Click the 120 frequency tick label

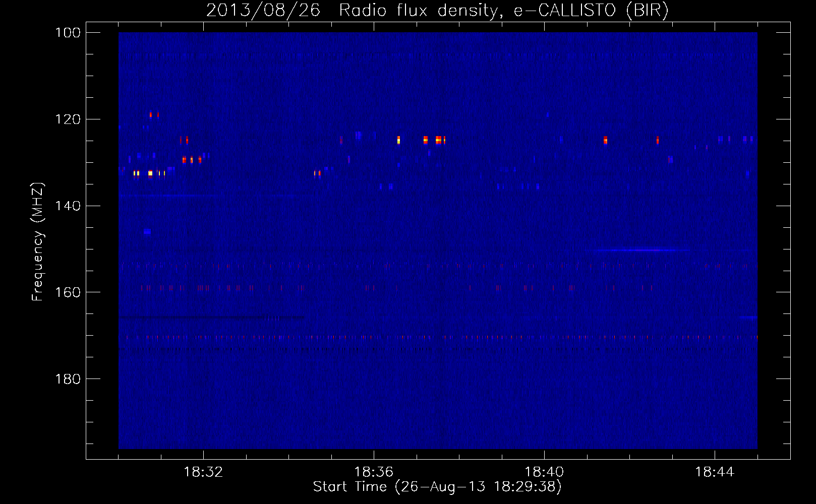pyautogui.click(x=68, y=119)
